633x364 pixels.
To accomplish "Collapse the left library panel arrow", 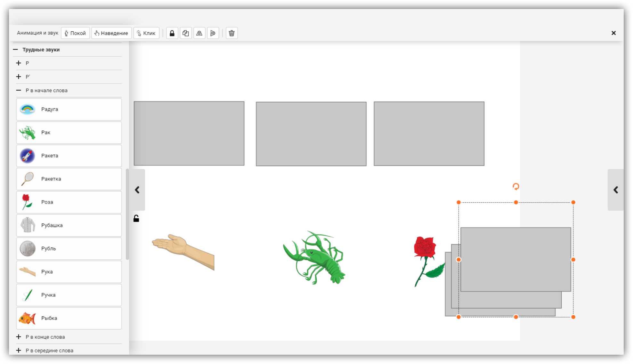I will [137, 190].
